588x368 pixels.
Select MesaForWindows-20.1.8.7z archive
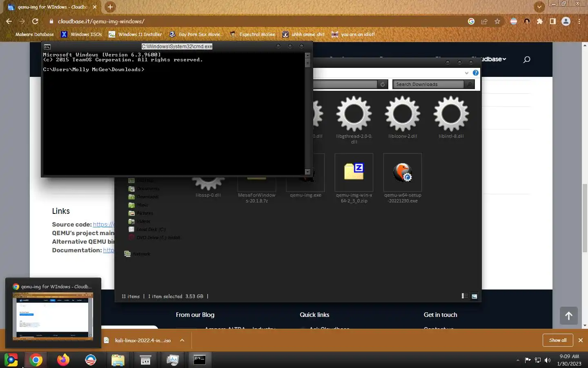tap(257, 190)
